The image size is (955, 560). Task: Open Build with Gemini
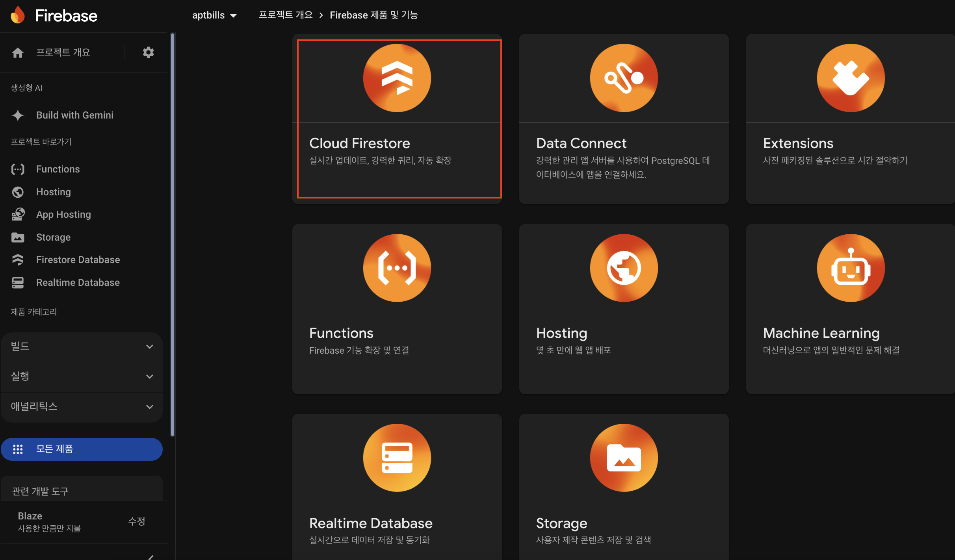point(75,115)
